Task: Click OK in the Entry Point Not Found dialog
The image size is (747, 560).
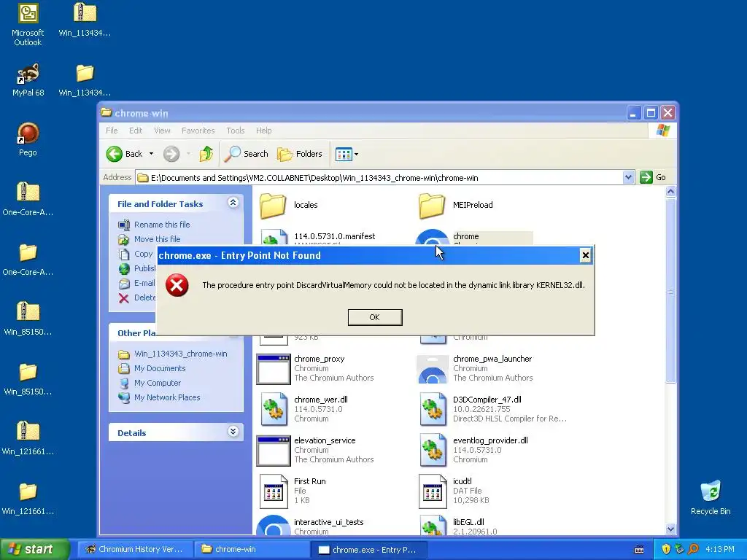Action: point(375,317)
